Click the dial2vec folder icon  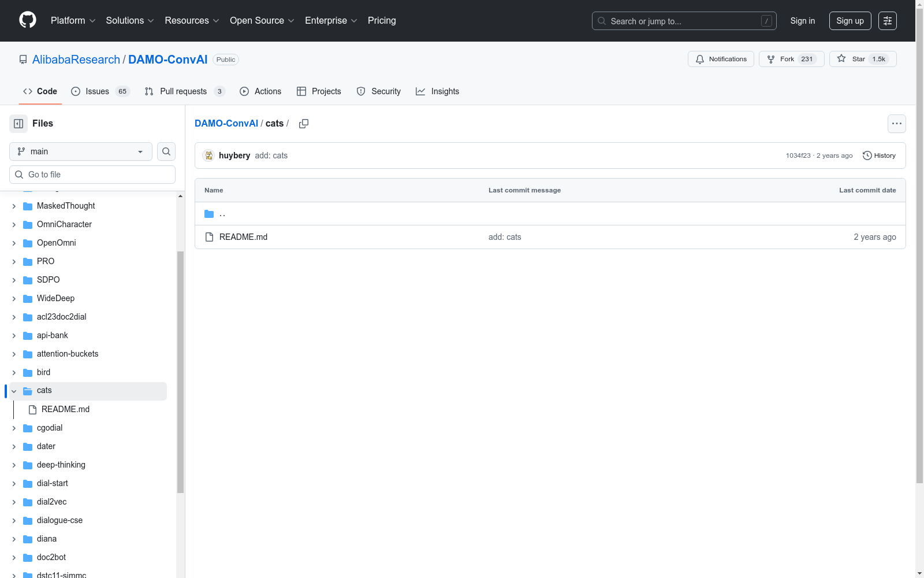[x=28, y=502]
